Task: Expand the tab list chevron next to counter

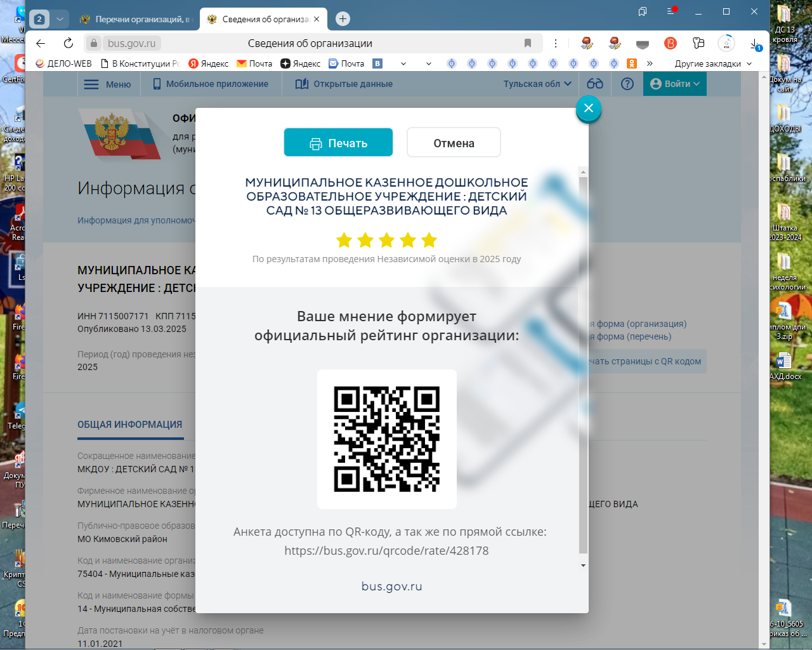Action: pos(60,19)
